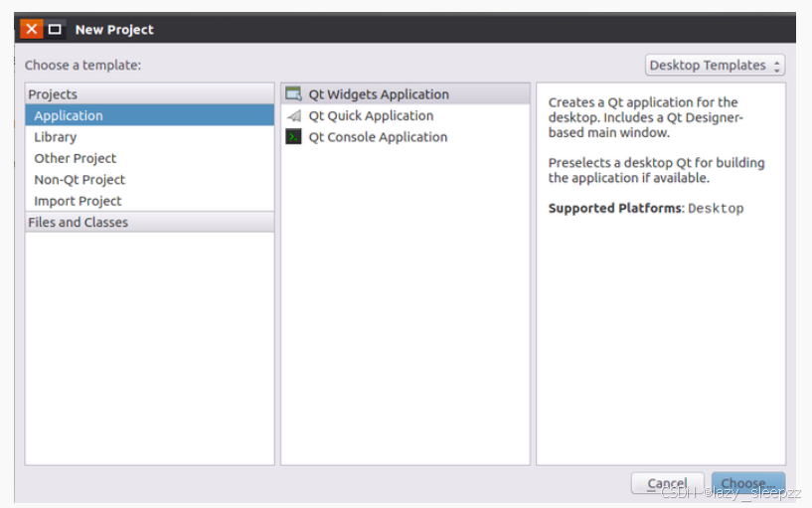Click the Files and Classes header
Image resolution: width=812 pixels, height=508 pixels.
coord(150,222)
